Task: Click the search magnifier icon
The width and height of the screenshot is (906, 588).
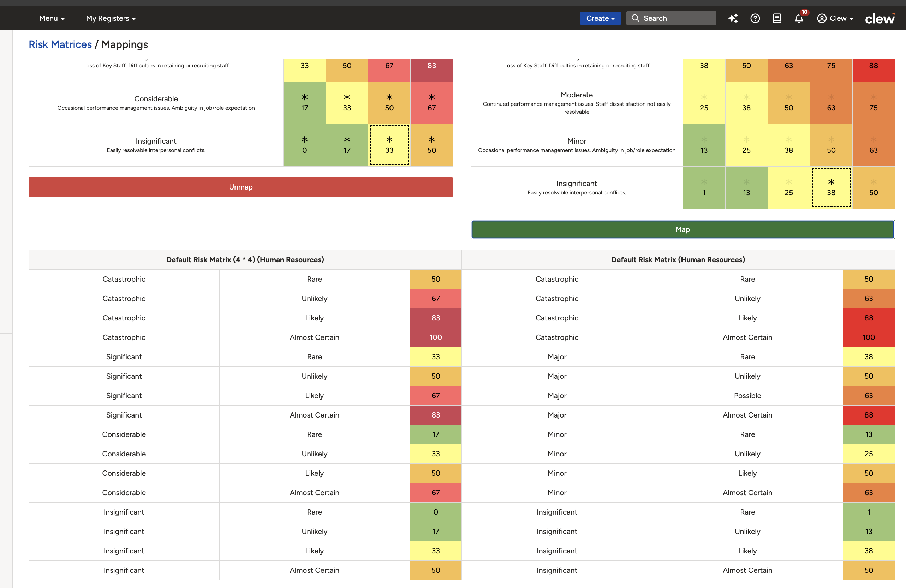Action: pos(635,18)
